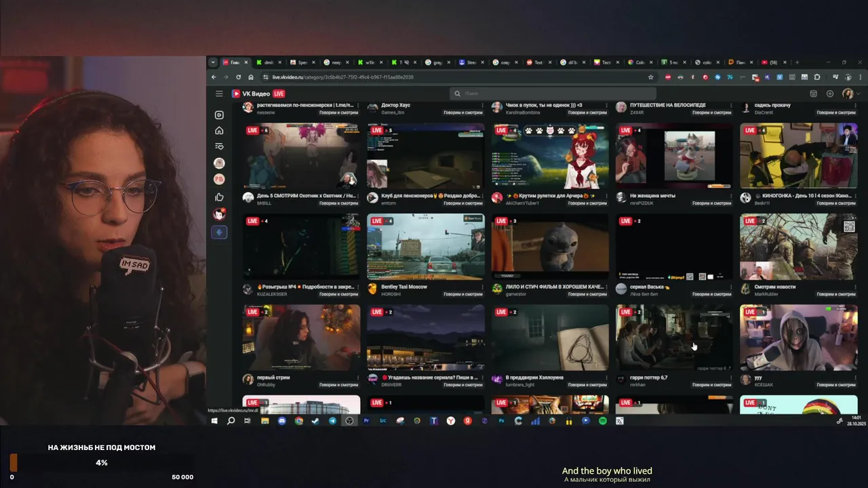The width and height of the screenshot is (868, 488).
Task: Open the thumbs-up liked icon in sidebar
Action: (x=219, y=197)
